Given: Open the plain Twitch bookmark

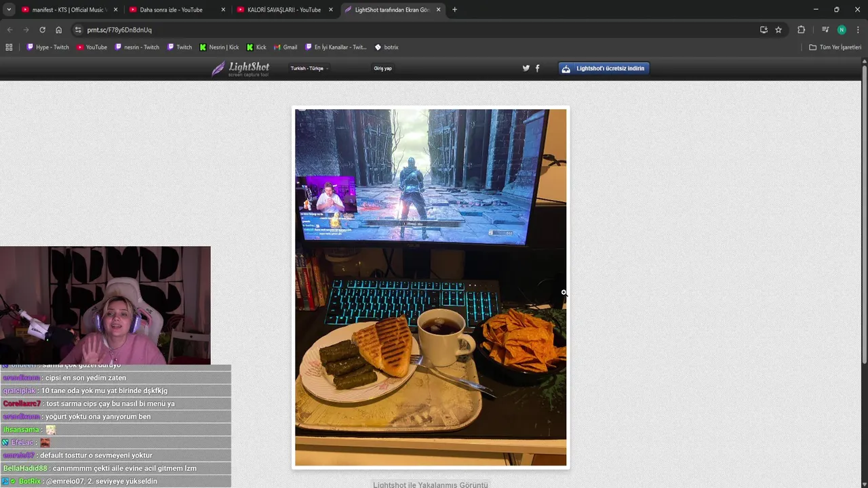Looking at the screenshot, I should click(179, 47).
